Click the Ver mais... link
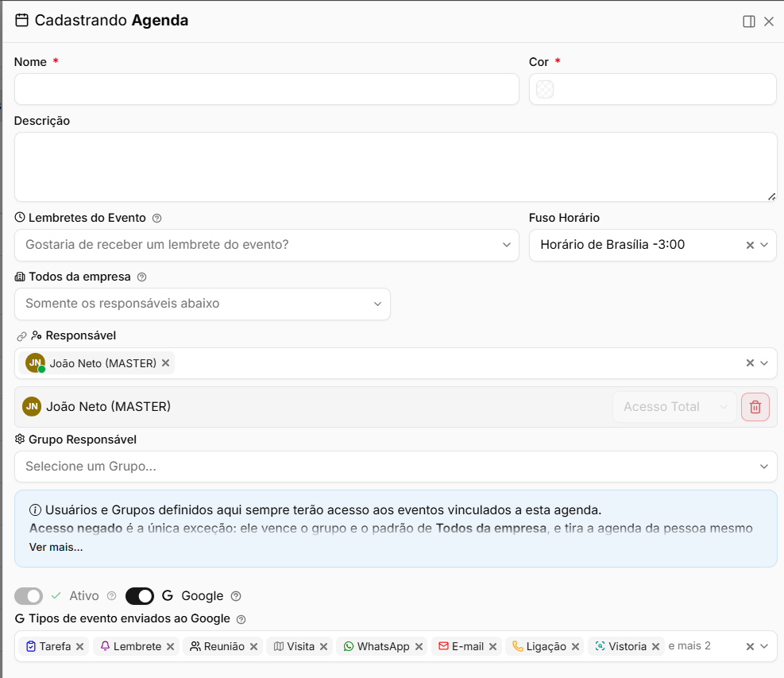The width and height of the screenshot is (784, 678). point(56,547)
